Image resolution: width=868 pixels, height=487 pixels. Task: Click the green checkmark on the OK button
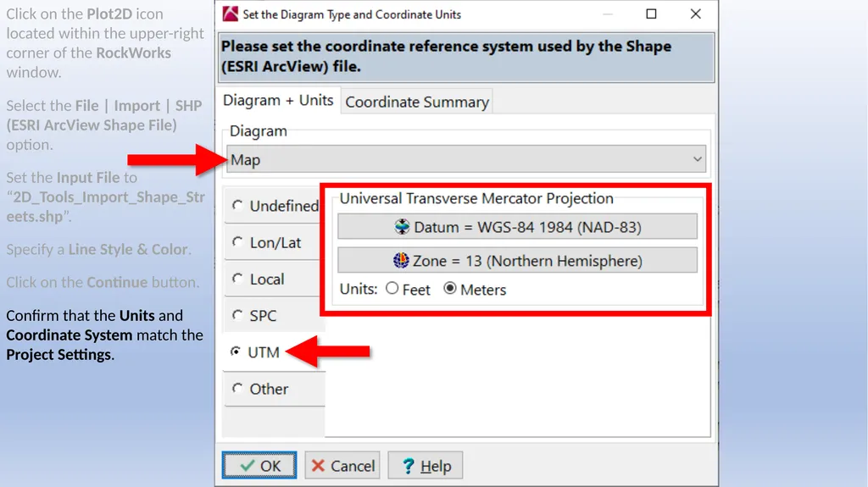(248, 466)
